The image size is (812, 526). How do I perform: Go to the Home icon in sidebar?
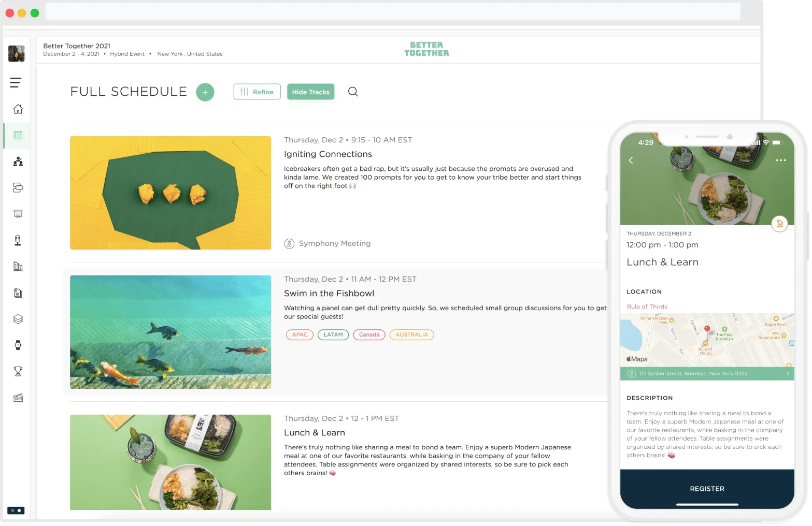point(18,109)
